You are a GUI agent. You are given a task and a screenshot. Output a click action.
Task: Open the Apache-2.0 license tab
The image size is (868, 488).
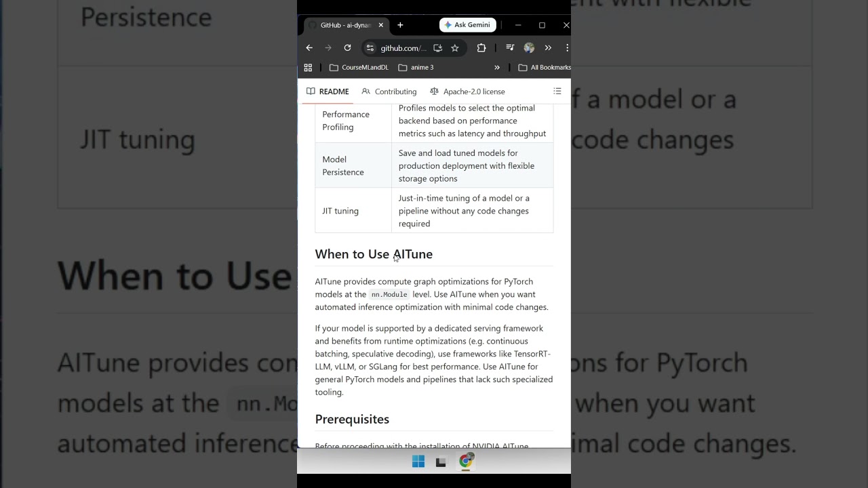click(467, 91)
